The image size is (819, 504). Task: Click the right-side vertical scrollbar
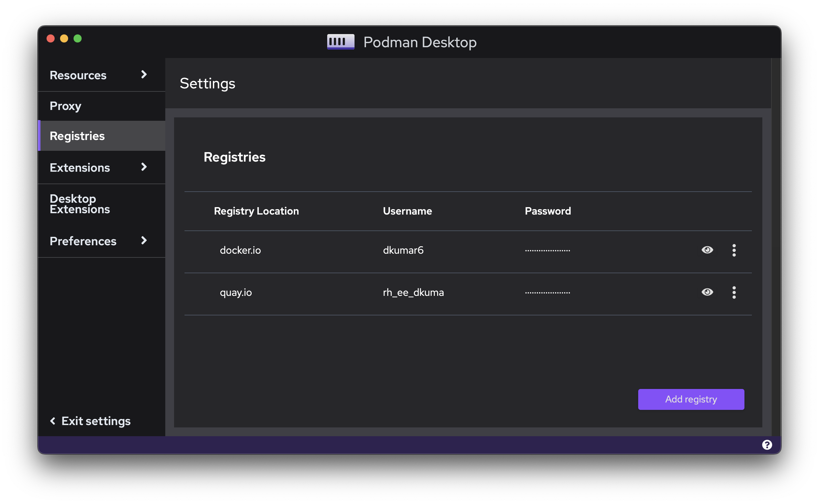[776, 246]
